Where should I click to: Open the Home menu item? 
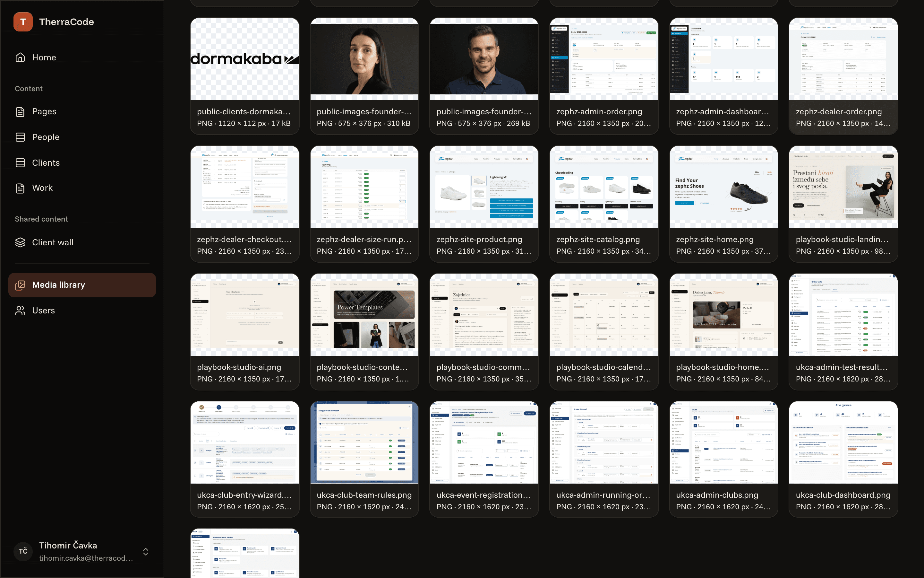82,57
